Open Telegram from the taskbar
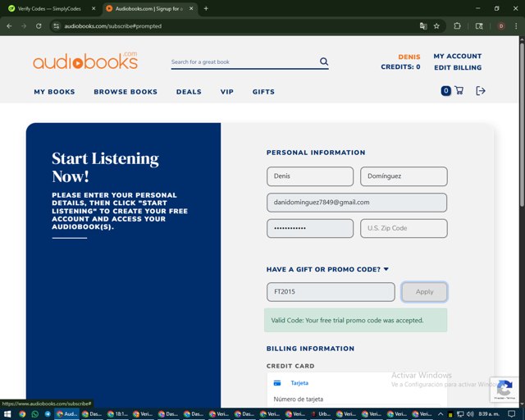This screenshot has width=525, height=420. (x=48, y=414)
